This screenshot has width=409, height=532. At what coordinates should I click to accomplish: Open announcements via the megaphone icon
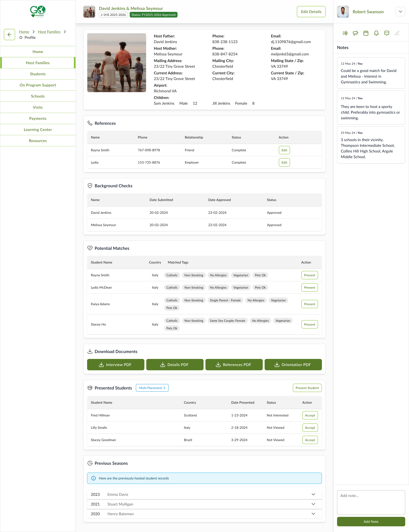[356, 33]
